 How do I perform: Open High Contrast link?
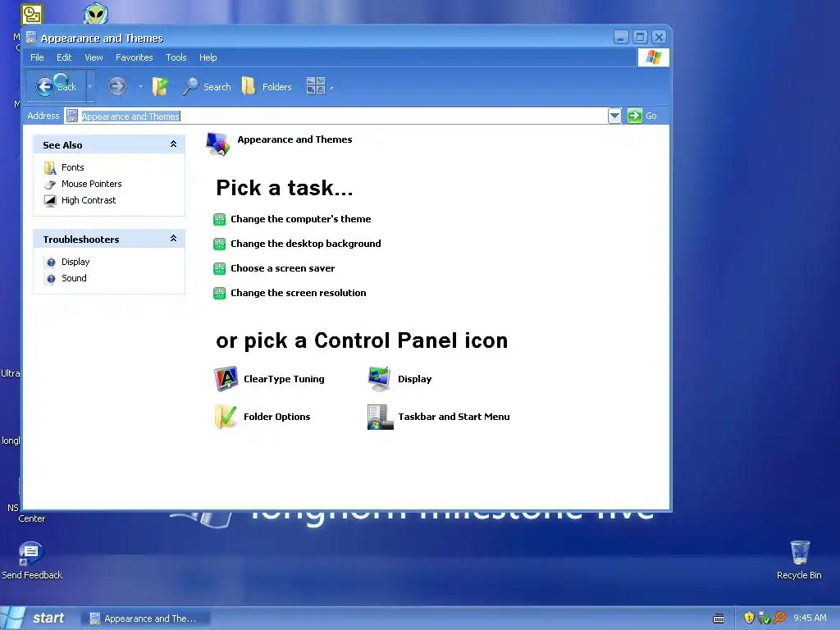click(x=89, y=200)
